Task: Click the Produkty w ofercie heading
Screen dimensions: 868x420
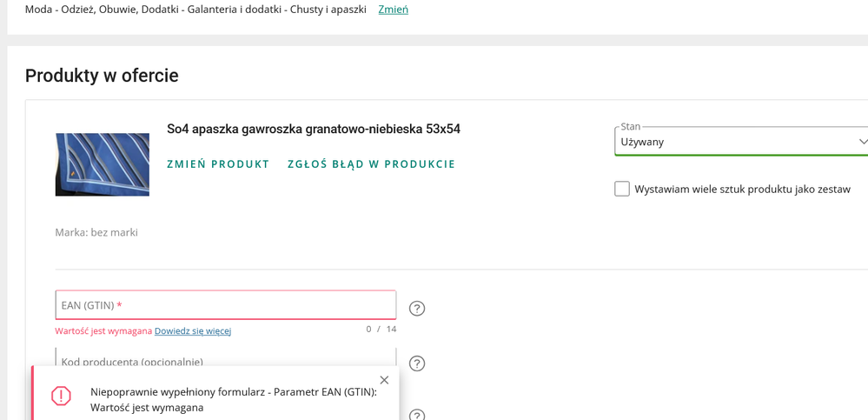Action: point(102,76)
